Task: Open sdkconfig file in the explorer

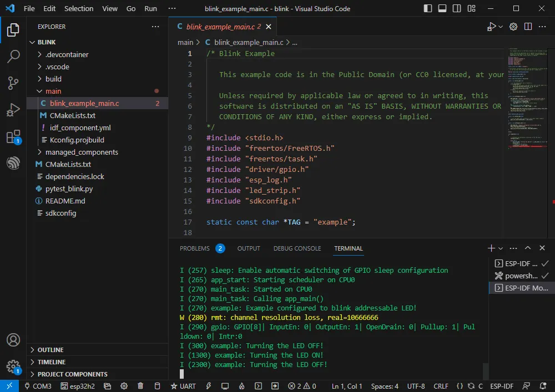Action: (x=60, y=213)
